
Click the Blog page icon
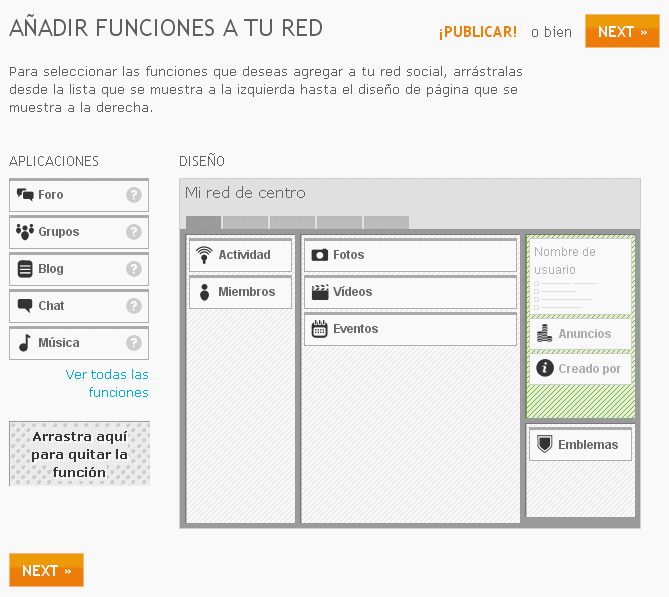click(x=25, y=269)
